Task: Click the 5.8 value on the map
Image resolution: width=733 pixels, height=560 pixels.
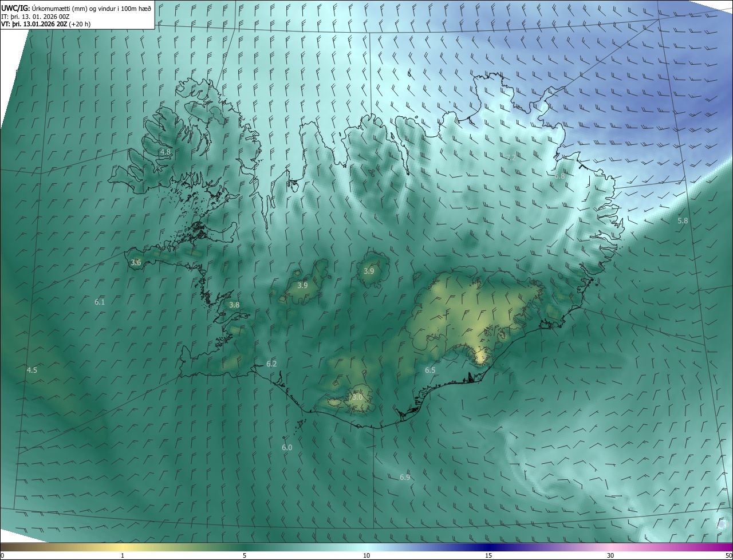Action: coord(683,220)
